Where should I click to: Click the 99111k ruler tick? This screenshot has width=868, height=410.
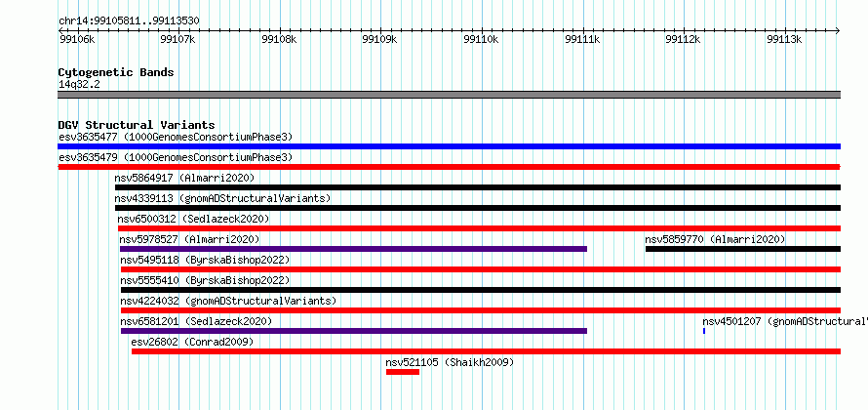582,39
